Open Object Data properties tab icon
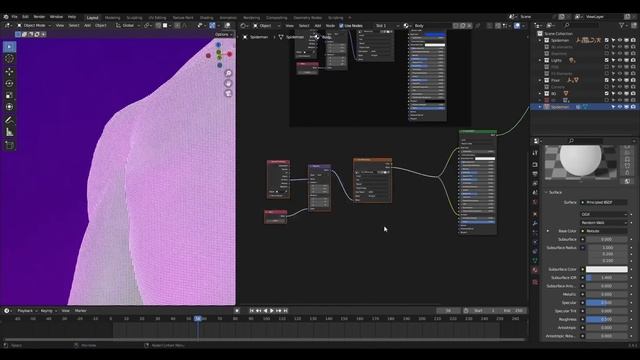Viewport: 640px width, 360px height. point(535,260)
